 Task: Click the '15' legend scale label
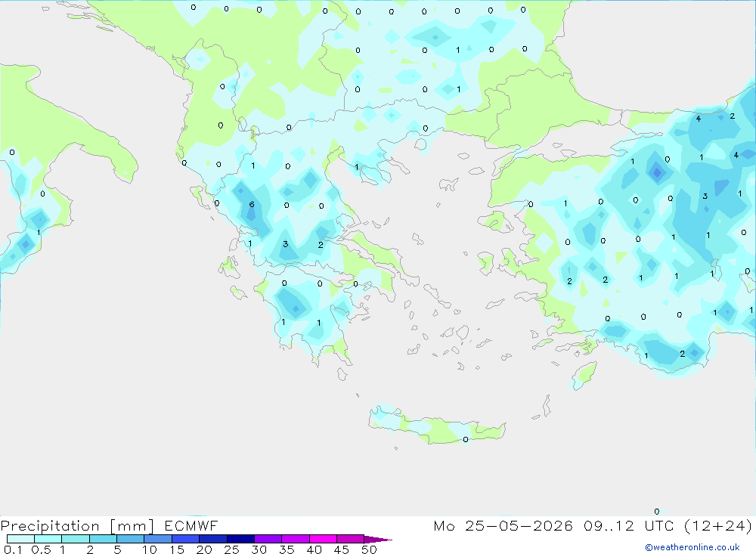click(x=177, y=549)
